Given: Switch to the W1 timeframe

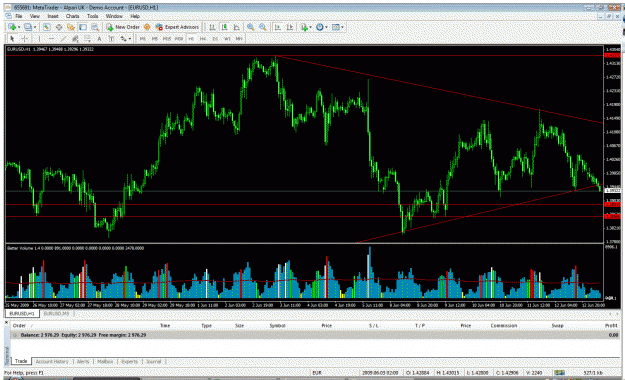Looking at the screenshot, I should pyautogui.click(x=227, y=39).
